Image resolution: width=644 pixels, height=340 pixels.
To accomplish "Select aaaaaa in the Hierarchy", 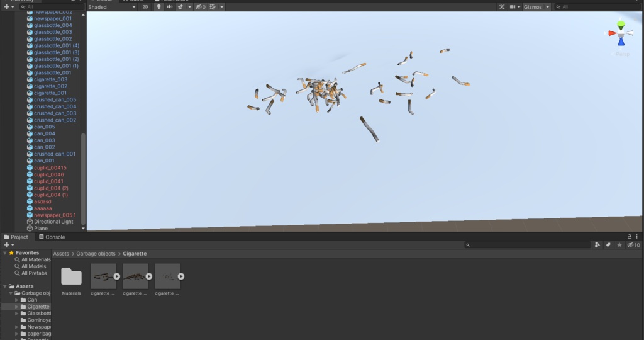I will 43,208.
